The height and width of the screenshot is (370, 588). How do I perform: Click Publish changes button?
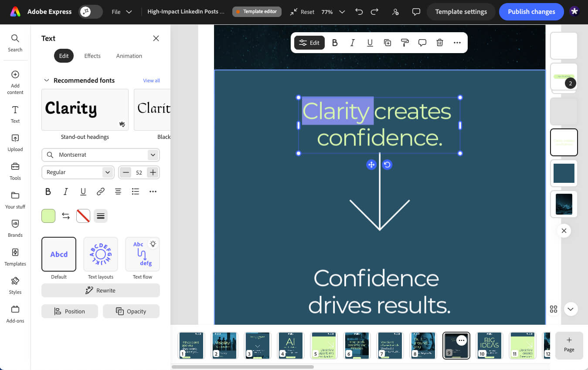coord(531,12)
